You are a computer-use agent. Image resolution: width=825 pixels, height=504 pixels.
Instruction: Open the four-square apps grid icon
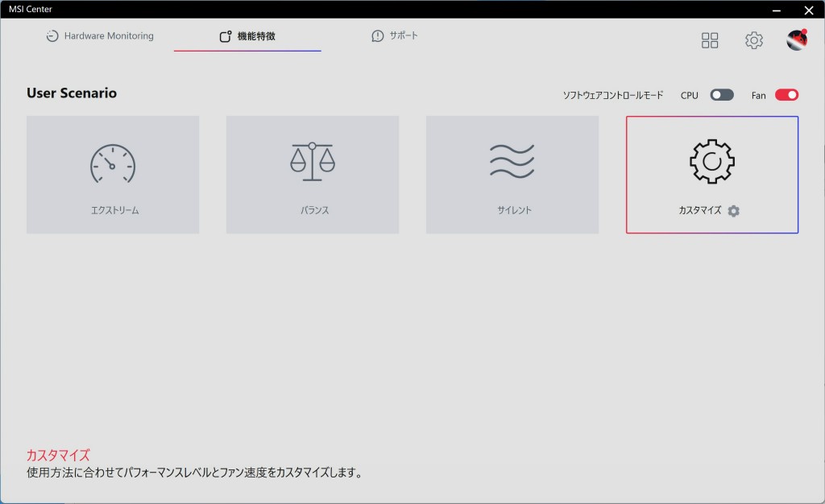[710, 40]
